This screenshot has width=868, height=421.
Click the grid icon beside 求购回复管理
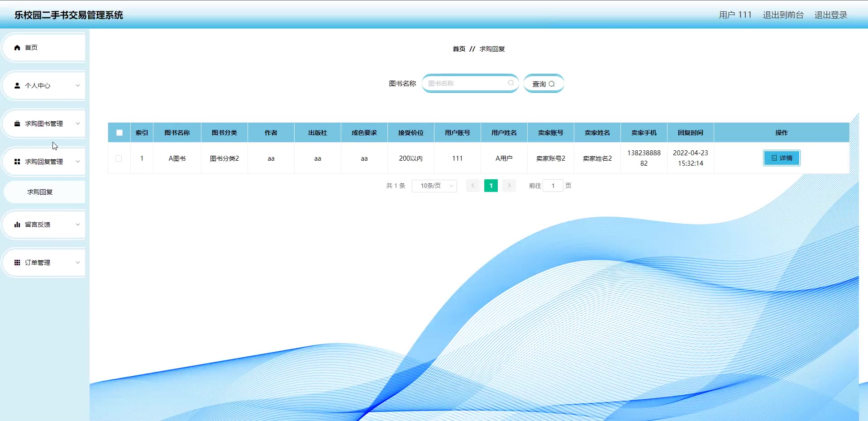pyautogui.click(x=17, y=162)
